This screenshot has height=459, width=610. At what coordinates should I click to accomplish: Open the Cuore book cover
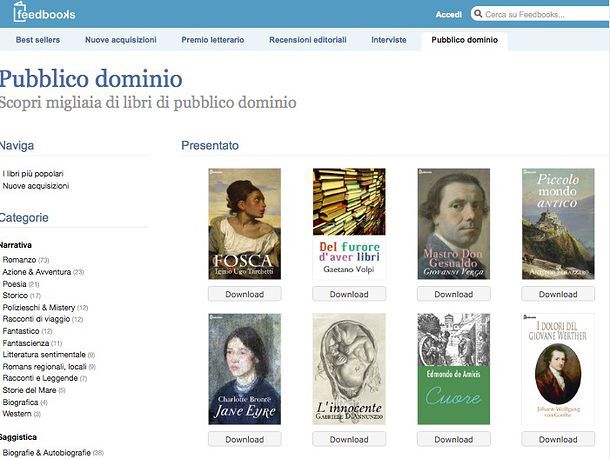tap(454, 369)
